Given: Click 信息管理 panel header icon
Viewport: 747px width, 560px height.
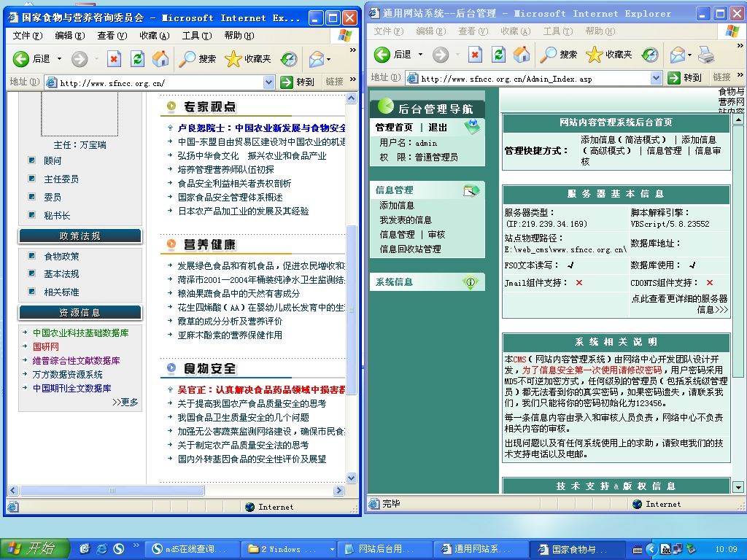Looking at the screenshot, I should tap(471, 190).
